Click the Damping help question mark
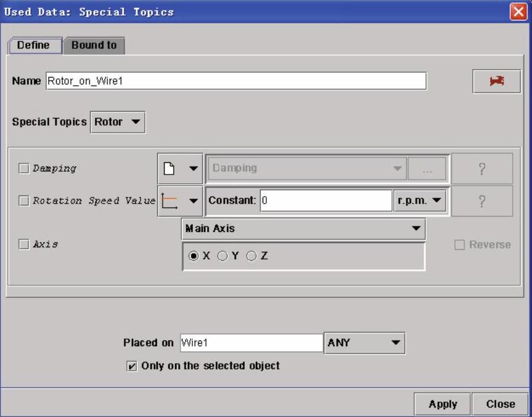The height and width of the screenshot is (417, 532). pos(481,168)
